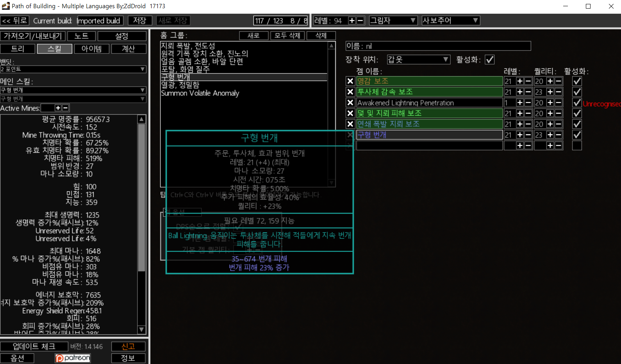Image resolution: width=621 pixels, height=364 pixels.
Task: Open the 밴딧 2 포인트 dropdown
Action: [x=73, y=69]
